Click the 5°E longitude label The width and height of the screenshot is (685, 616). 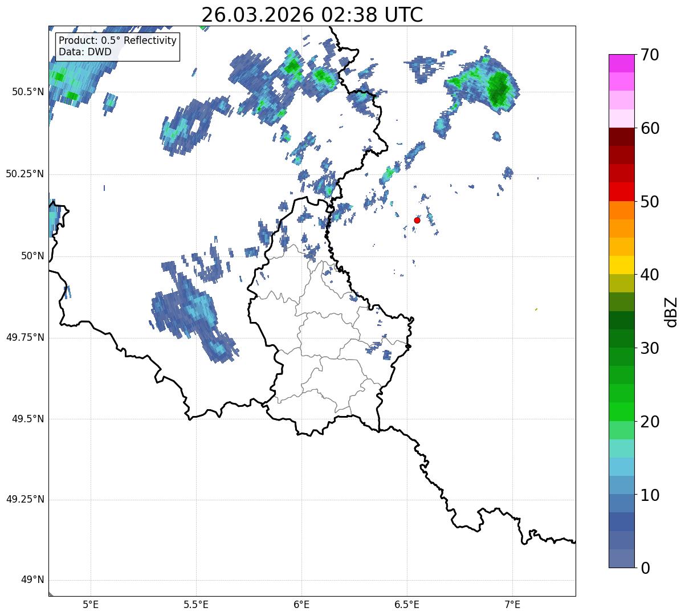point(91,604)
